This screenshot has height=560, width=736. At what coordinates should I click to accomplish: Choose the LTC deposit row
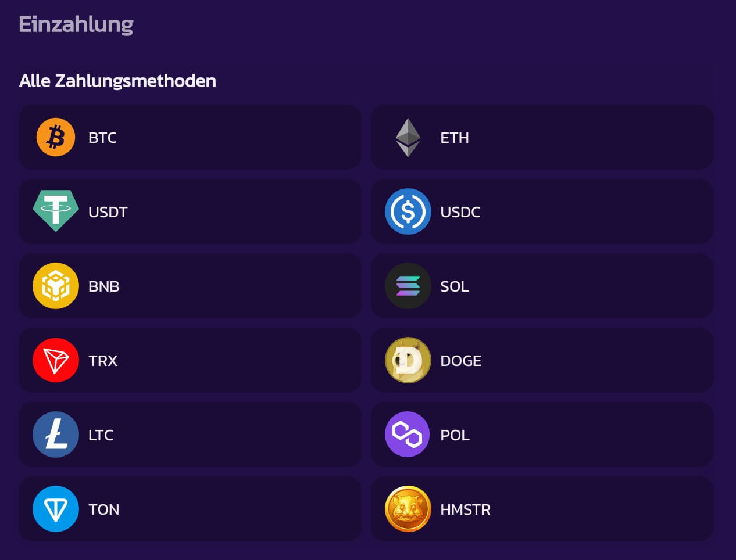coord(190,435)
